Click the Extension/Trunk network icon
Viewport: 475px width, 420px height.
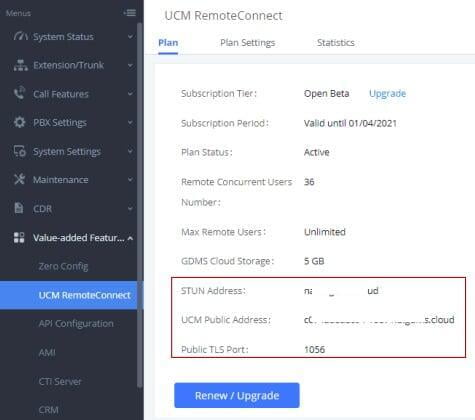20,65
